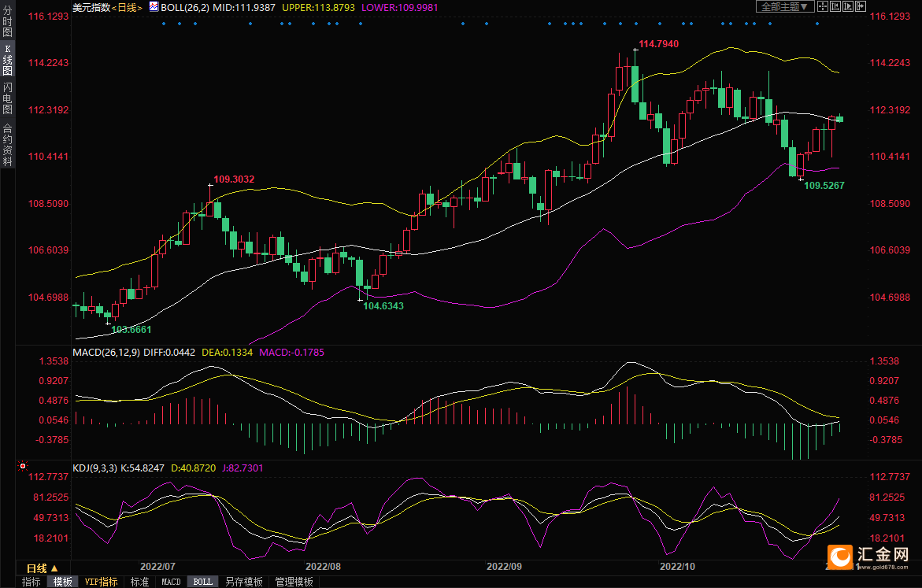
Task: Switch to K线图 side tab
Action: click(7, 60)
